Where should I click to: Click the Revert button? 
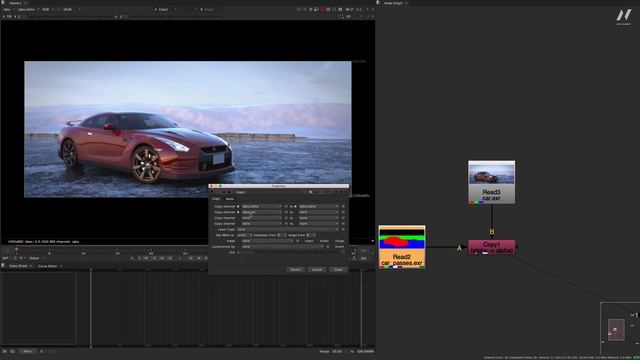click(296, 269)
